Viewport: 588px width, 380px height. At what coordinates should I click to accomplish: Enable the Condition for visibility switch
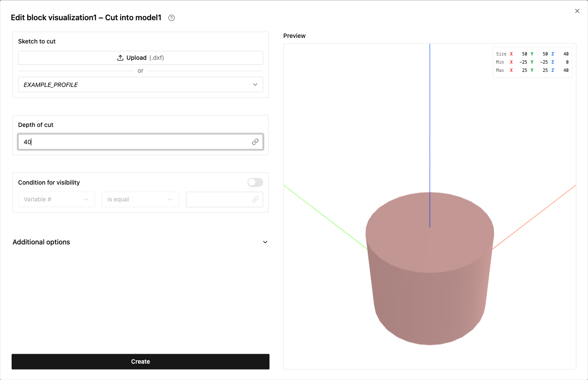tap(255, 182)
